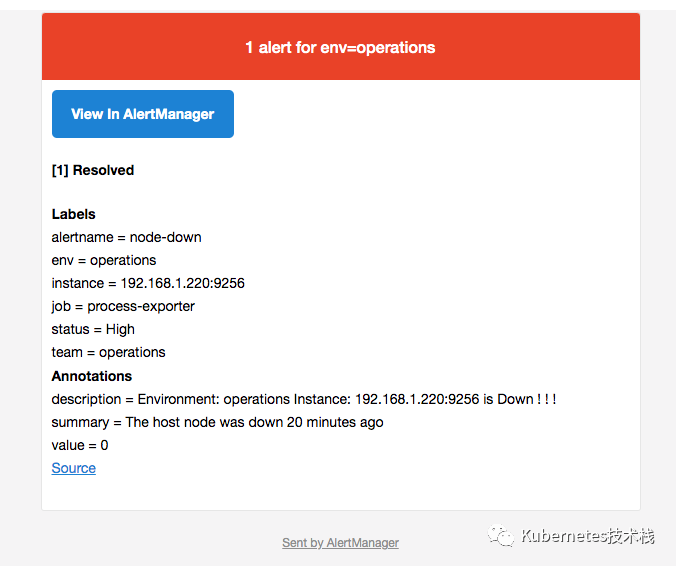Select the IP address inside the description annotation

(418, 399)
